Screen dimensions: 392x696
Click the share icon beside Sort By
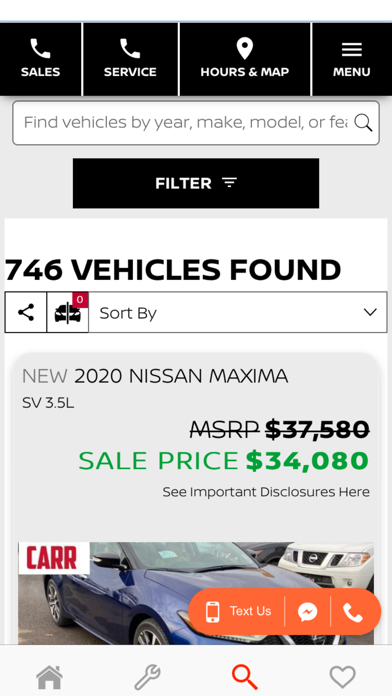click(26, 312)
